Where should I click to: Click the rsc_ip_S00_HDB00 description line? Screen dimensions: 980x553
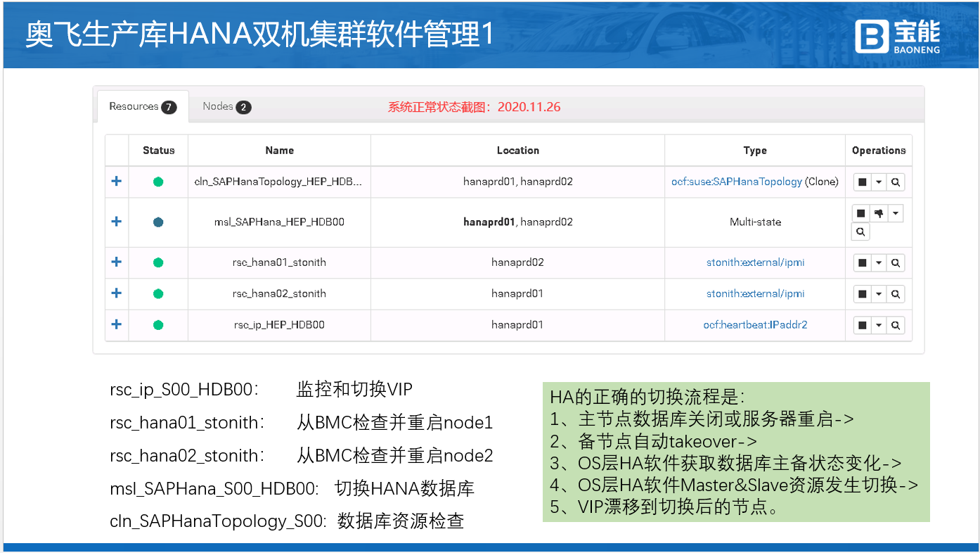tap(262, 389)
